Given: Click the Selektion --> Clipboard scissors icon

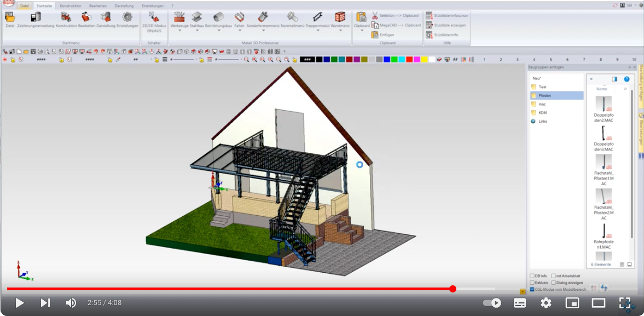Looking at the screenshot, I should [x=375, y=15].
